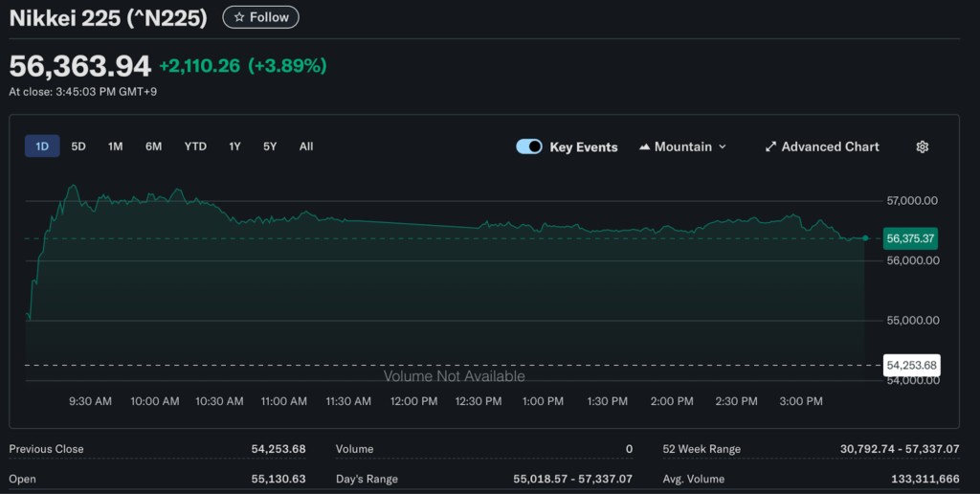980x494 pixels.
Task: Click the star icon in Follow button
Action: pyautogui.click(x=239, y=17)
